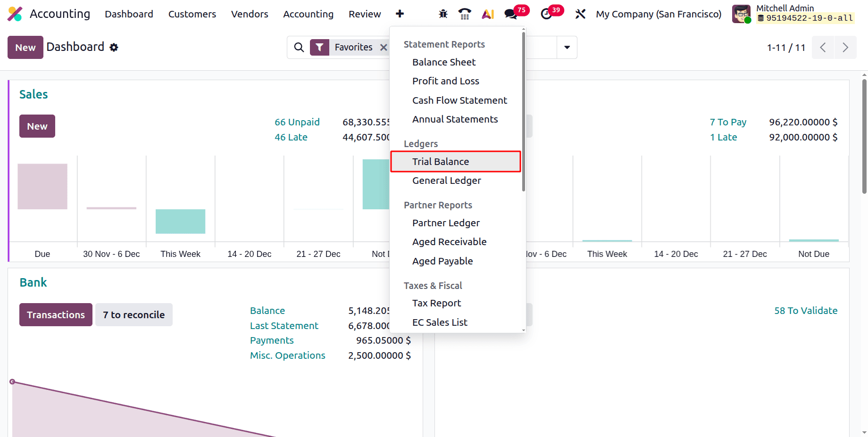The width and height of the screenshot is (868, 437).
Task: Click the filter funnel icon
Action: (319, 47)
